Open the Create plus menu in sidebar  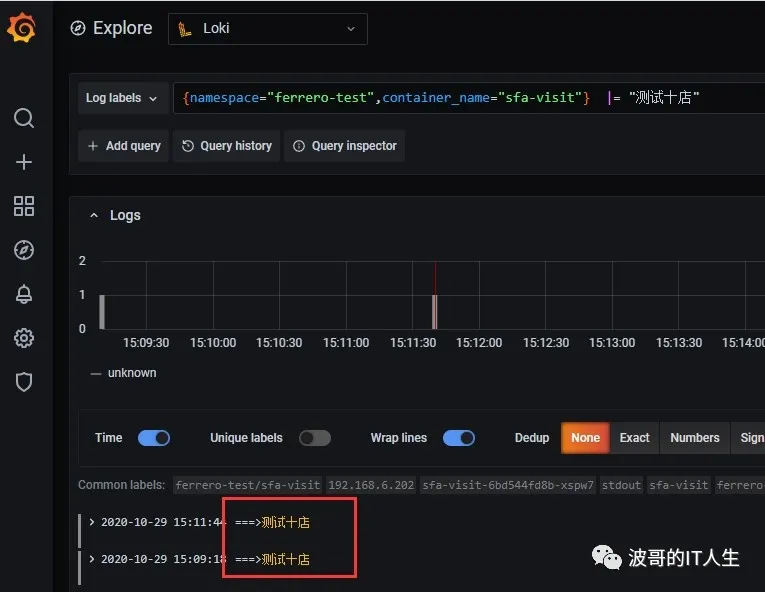[x=23, y=162]
